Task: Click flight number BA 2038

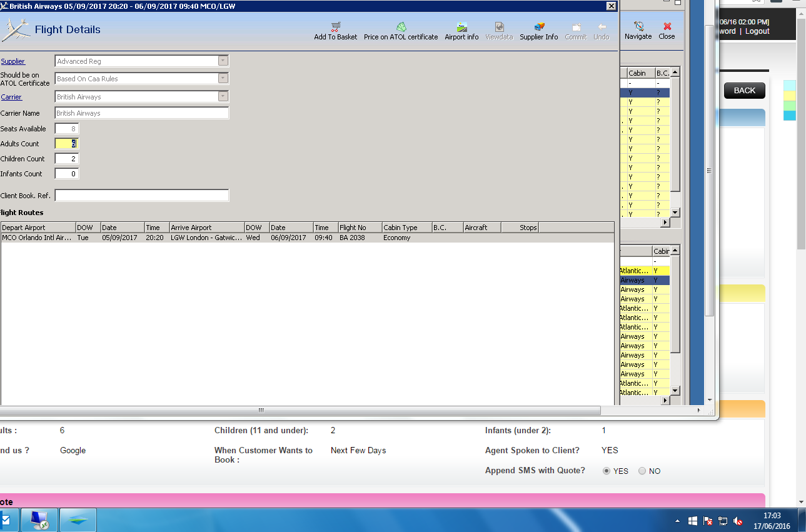Action: [x=352, y=238]
